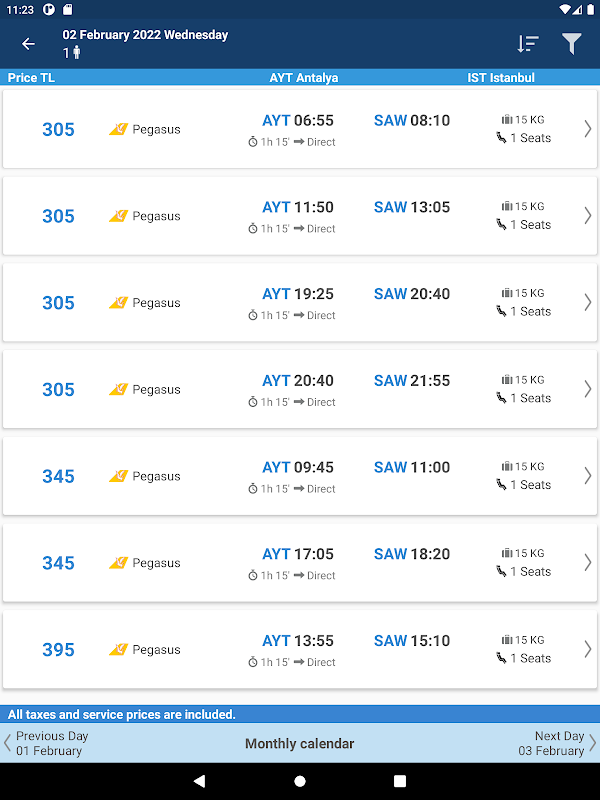The width and height of the screenshot is (600, 800).
Task: Tap the back arrow icon
Action: 28,44
